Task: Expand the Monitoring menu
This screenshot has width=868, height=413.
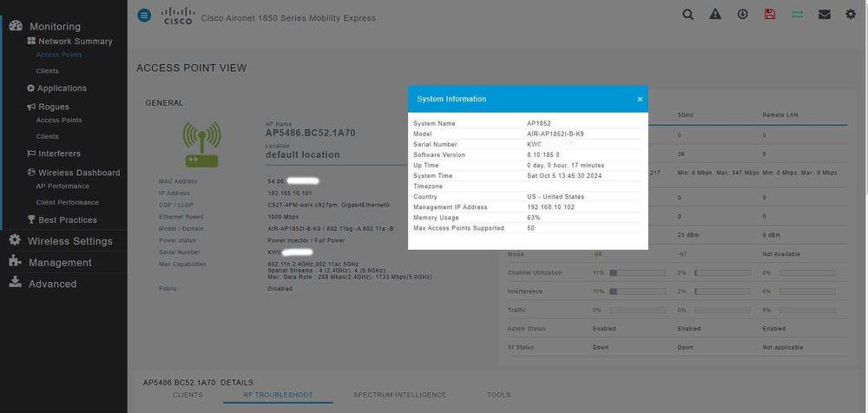Action: 55,26
